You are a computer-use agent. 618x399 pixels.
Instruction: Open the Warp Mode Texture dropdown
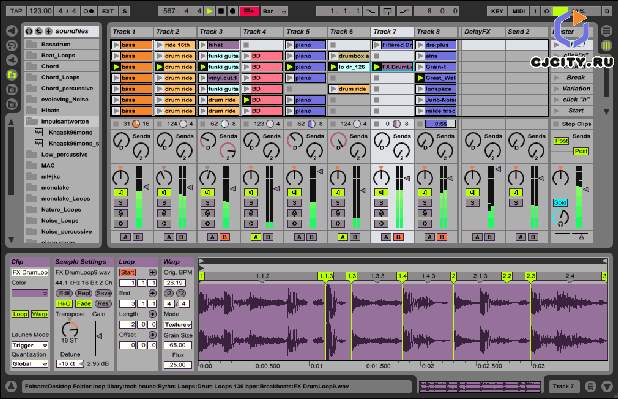[x=178, y=324]
